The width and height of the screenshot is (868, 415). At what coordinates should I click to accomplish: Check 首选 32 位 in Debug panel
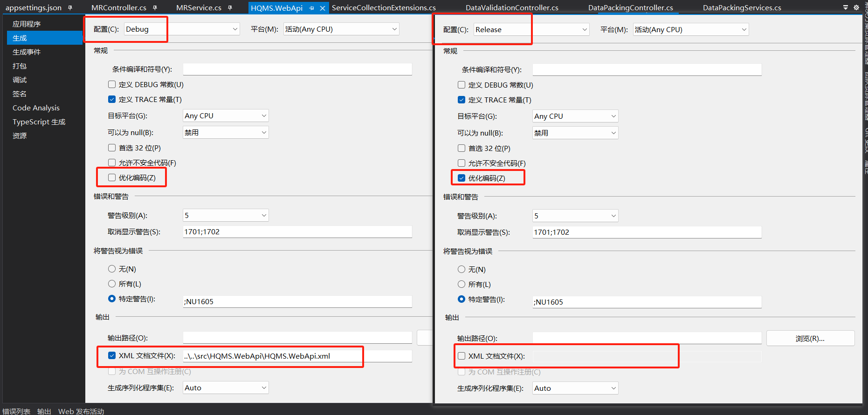pyautogui.click(x=112, y=148)
